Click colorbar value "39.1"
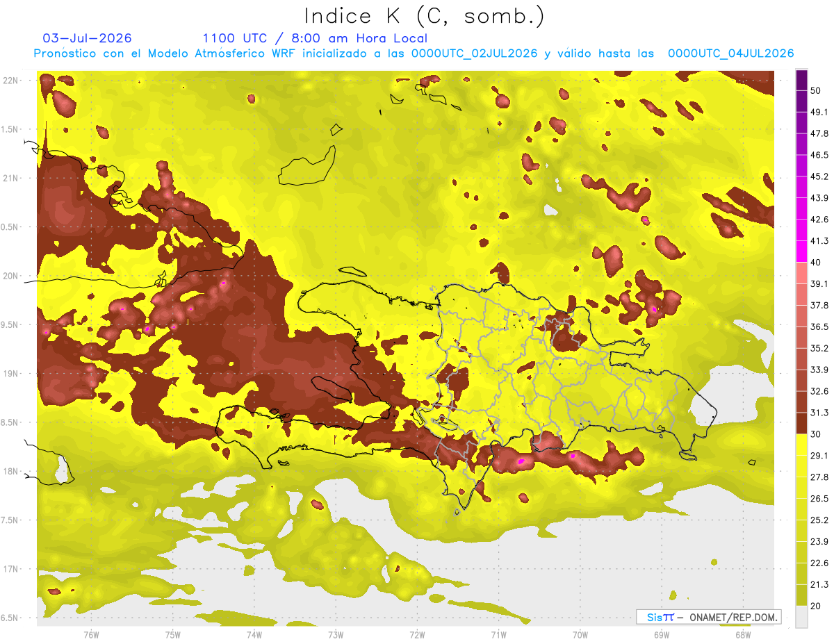 pos(819,283)
